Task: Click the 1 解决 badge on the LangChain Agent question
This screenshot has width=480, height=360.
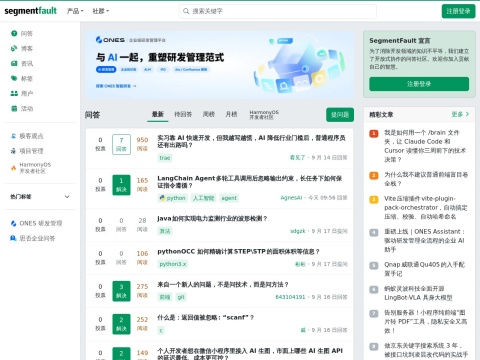Action: coord(121,185)
